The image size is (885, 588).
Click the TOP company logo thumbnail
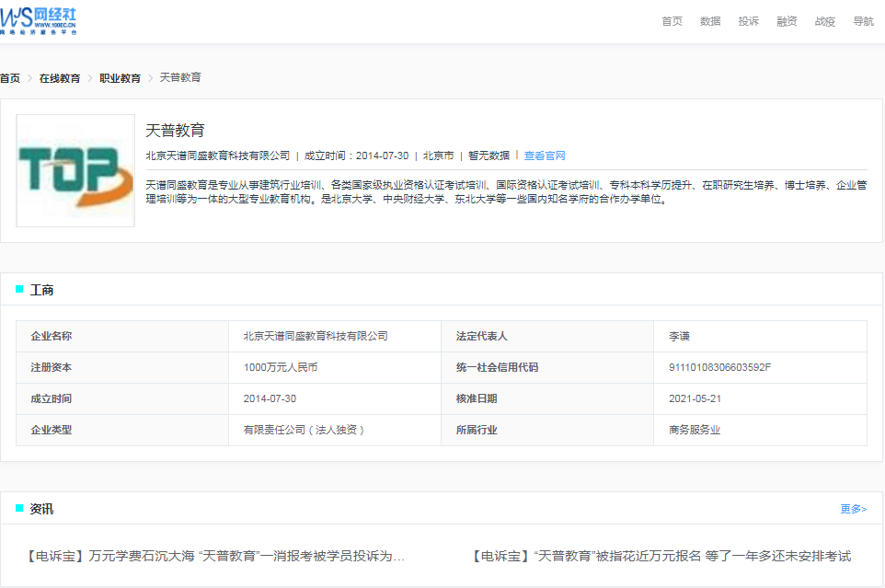pyautogui.click(x=75, y=171)
